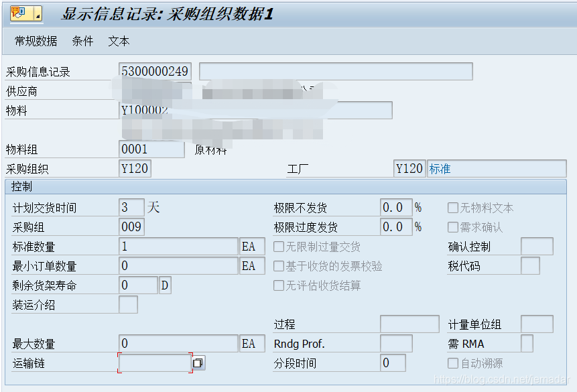Click the small 需 RMA field
The width and height of the screenshot is (577, 392).
527,343
